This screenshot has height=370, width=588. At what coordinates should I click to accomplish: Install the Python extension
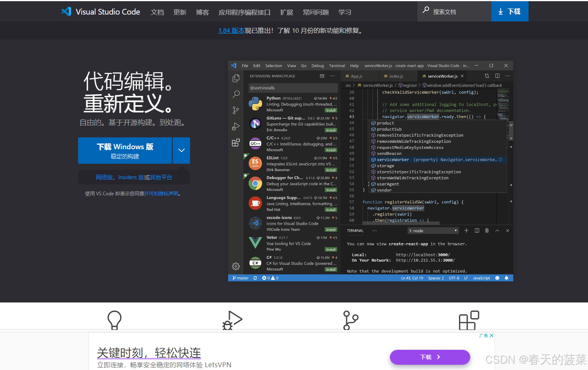tap(331, 110)
